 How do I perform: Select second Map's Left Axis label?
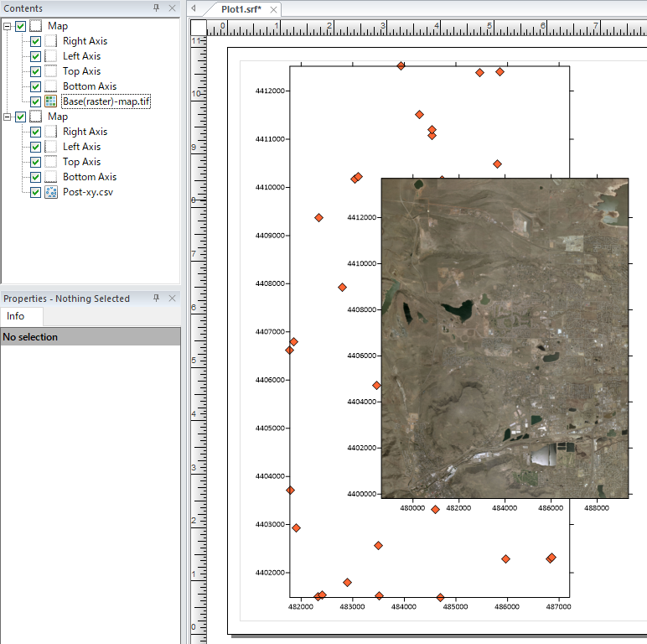[81, 147]
